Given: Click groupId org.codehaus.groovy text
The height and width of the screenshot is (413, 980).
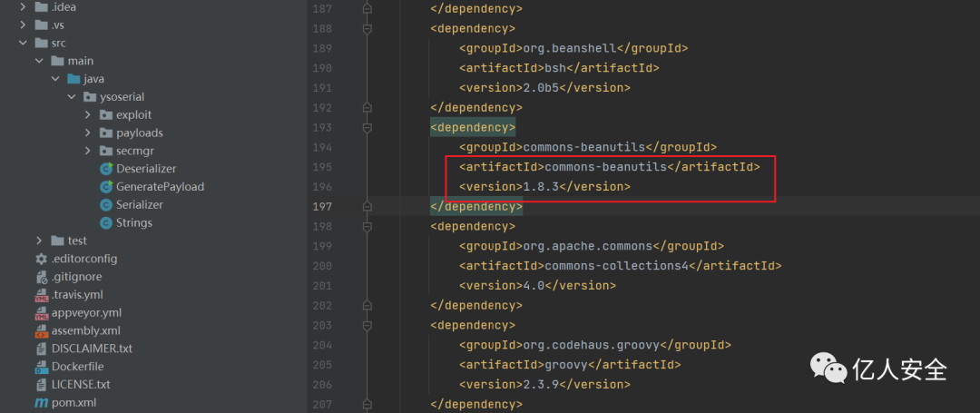Looking at the screenshot, I should pos(590,345).
